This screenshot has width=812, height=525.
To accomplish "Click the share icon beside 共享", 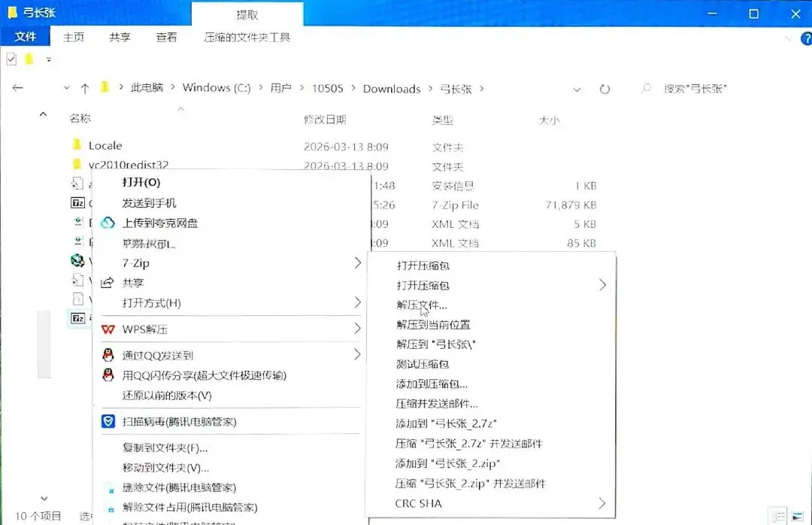I will (x=108, y=283).
